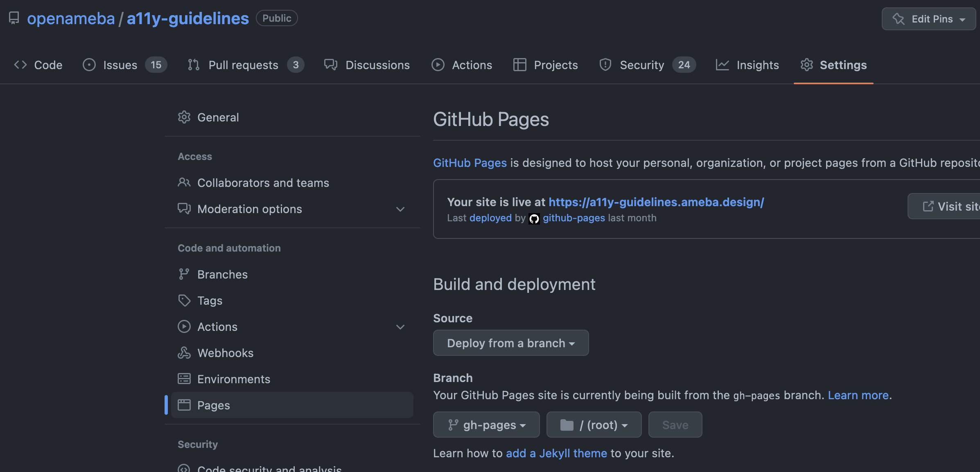This screenshot has height=472, width=980.
Task: Click the General gear icon
Action: click(184, 117)
